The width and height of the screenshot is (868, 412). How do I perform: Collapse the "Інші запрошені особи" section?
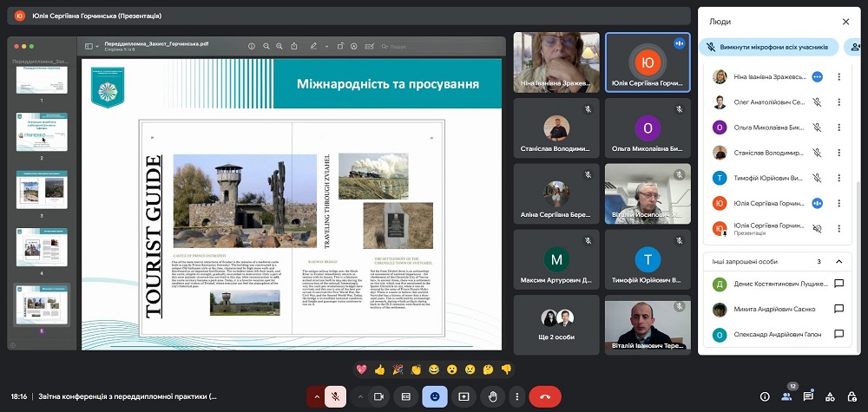(x=838, y=261)
